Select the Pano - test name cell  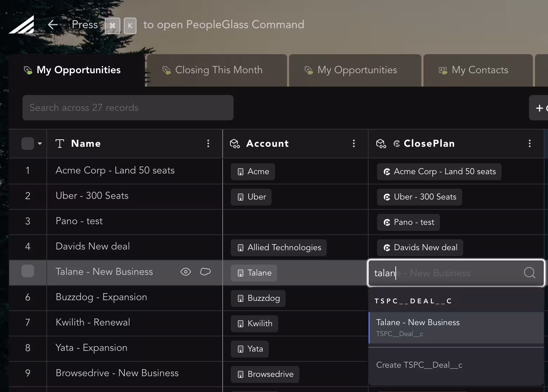click(135, 222)
